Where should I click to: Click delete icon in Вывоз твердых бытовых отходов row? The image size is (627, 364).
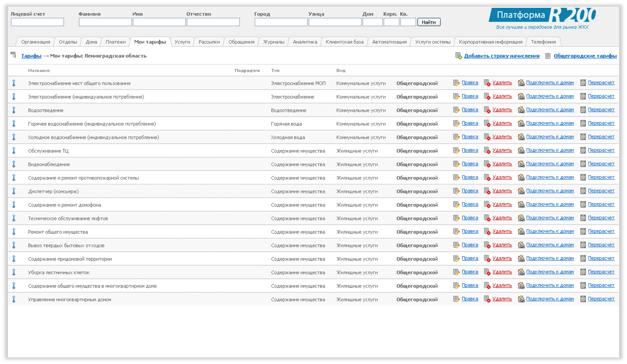point(487,246)
